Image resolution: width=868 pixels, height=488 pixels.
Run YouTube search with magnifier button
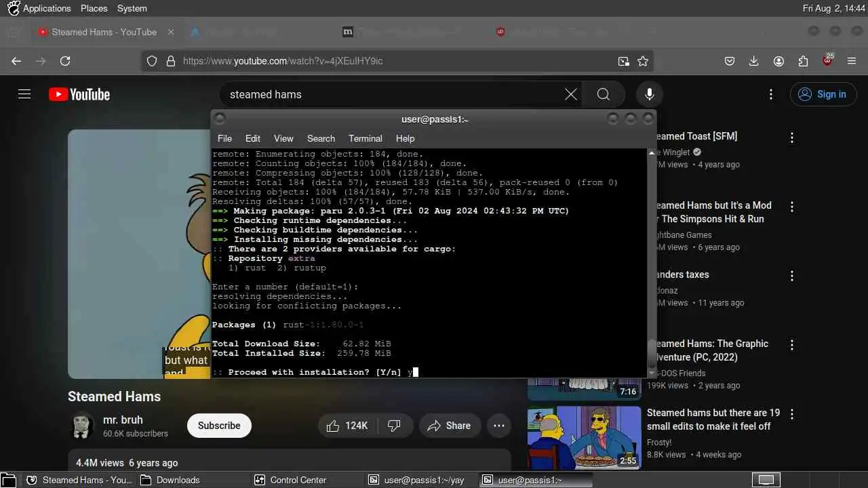[x=604, y=94]
